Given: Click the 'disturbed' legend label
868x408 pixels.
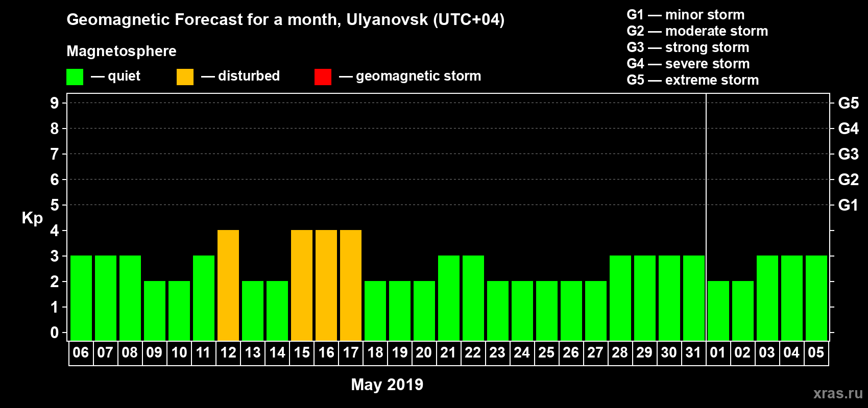Looking at the screenshot, I should [249, 76].
